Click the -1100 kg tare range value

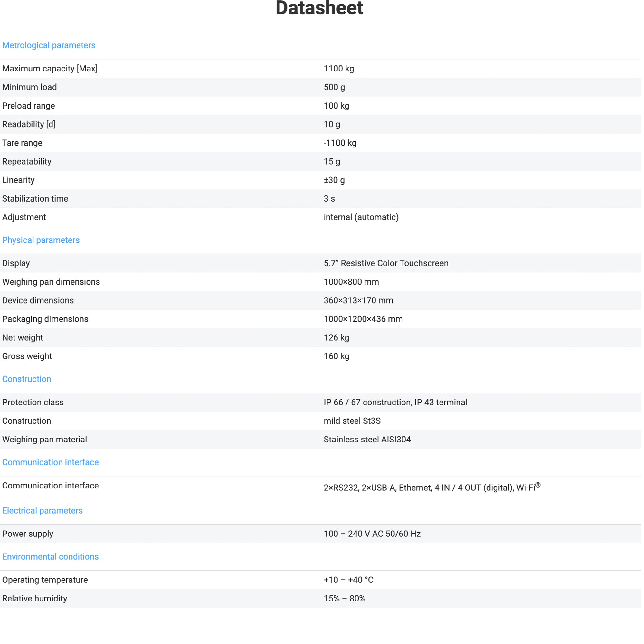pos(340,143)
